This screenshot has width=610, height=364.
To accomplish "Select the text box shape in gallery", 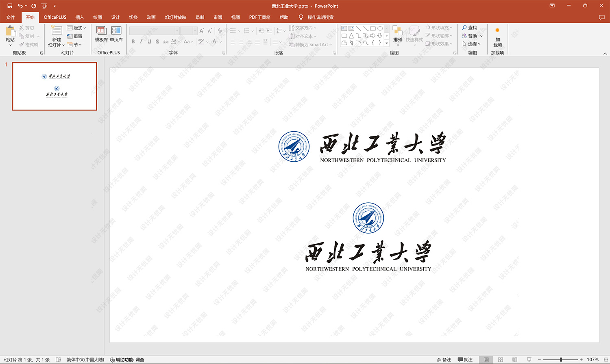I will pyautogui.click(x=344, y=28).
